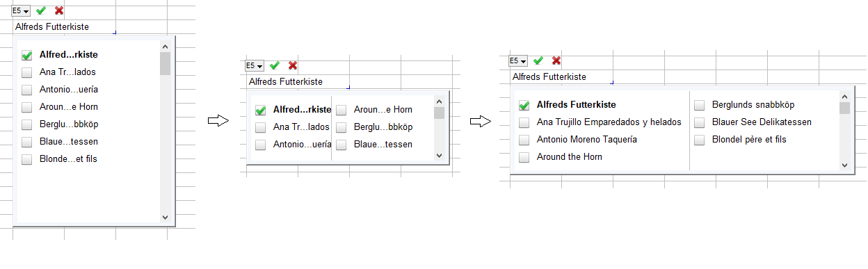This screenshot has height=269, width=868.
Task: Tick the Berglunds snabbköp checkbox in the right panel
Action: click(x=700, y=105)
